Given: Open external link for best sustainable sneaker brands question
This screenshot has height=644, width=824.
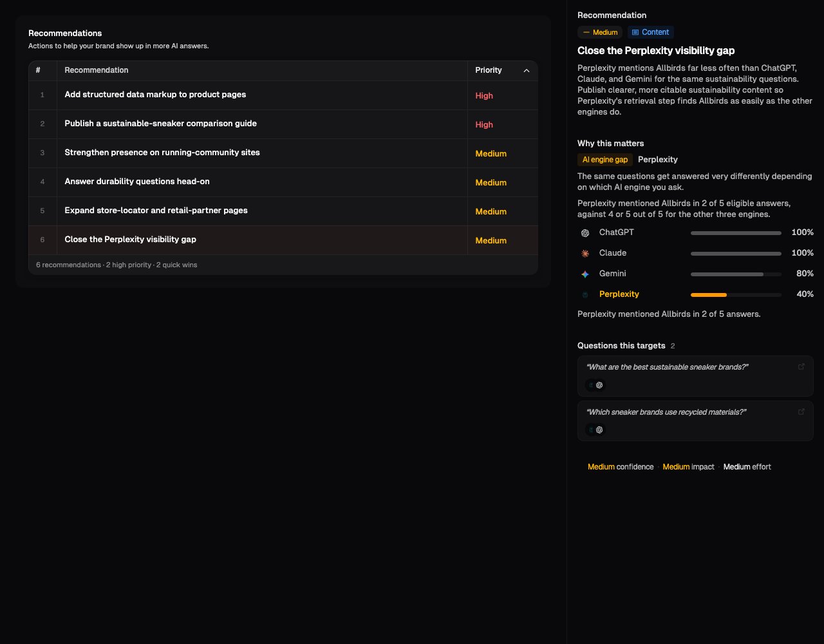Looking at the screenshot, I should pos(801,367).
